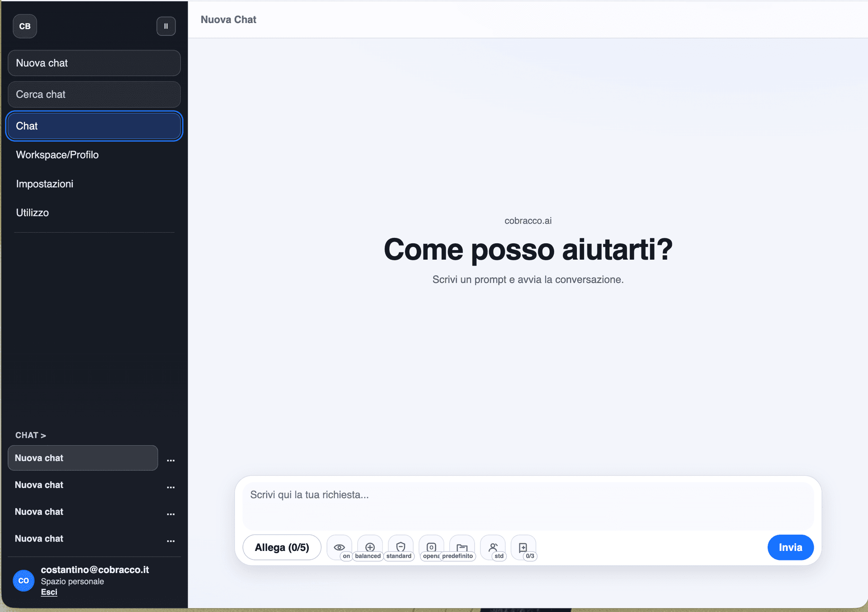
Task: Click 'Esci' to log out
Action: 49,592
